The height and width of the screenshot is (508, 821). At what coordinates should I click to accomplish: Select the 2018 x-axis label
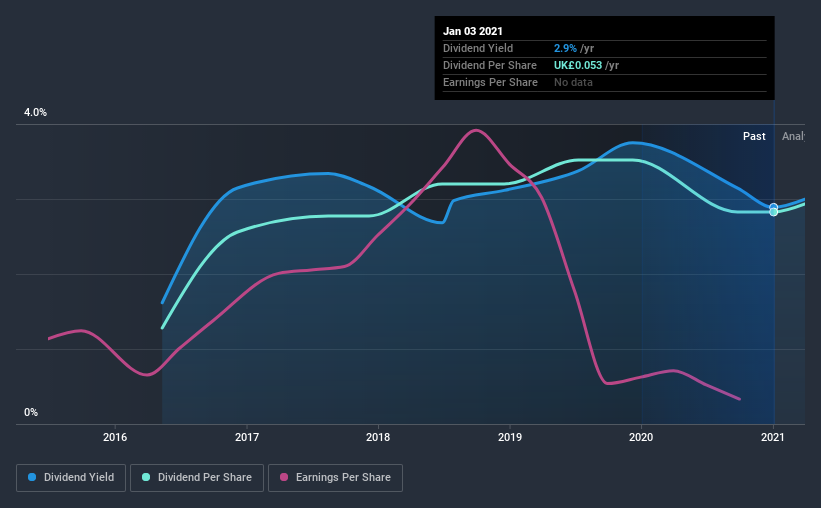pos(378,437)
